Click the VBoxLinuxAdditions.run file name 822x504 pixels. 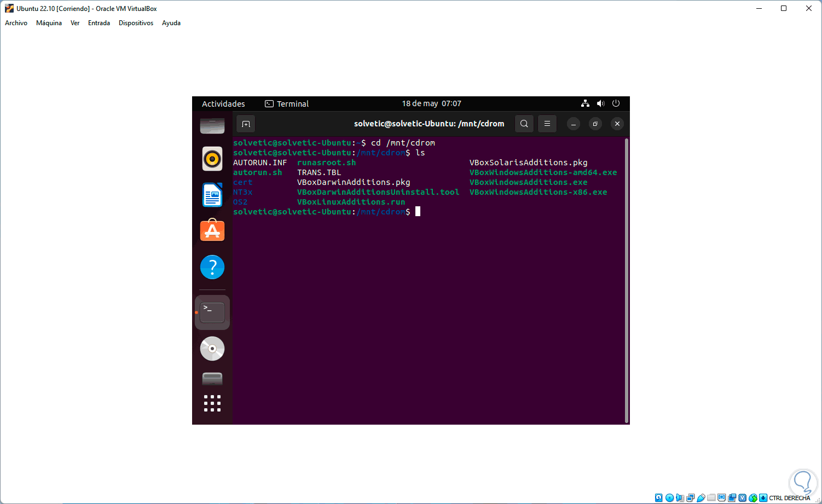click(x=351, y=202)
